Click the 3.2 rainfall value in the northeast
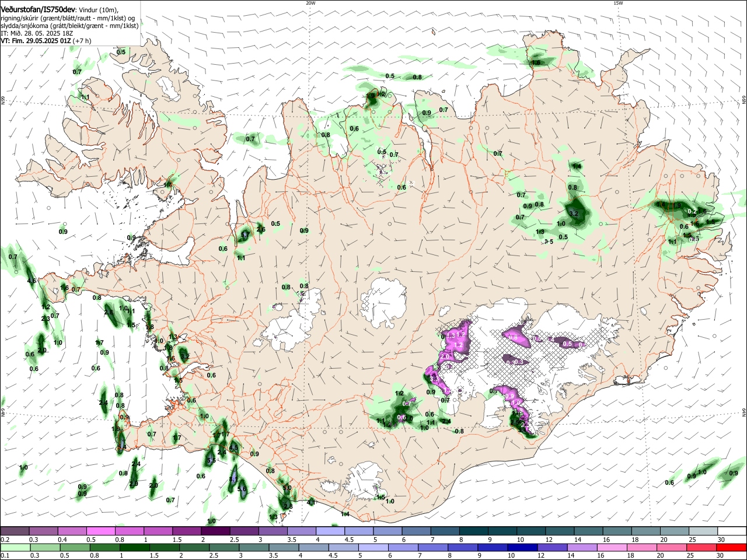 tap(573, 213)
